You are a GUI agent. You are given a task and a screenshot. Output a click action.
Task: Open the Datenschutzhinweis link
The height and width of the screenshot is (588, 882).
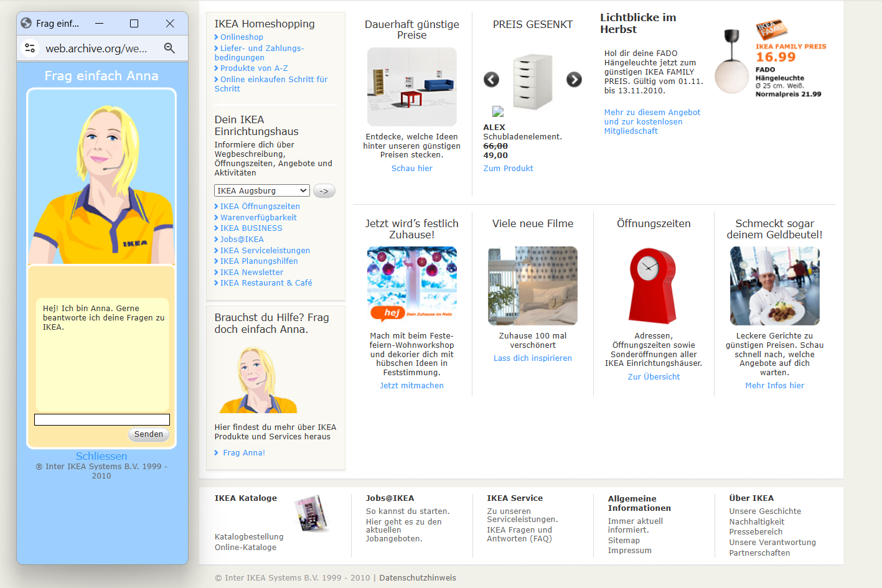(x=418, y=578)
